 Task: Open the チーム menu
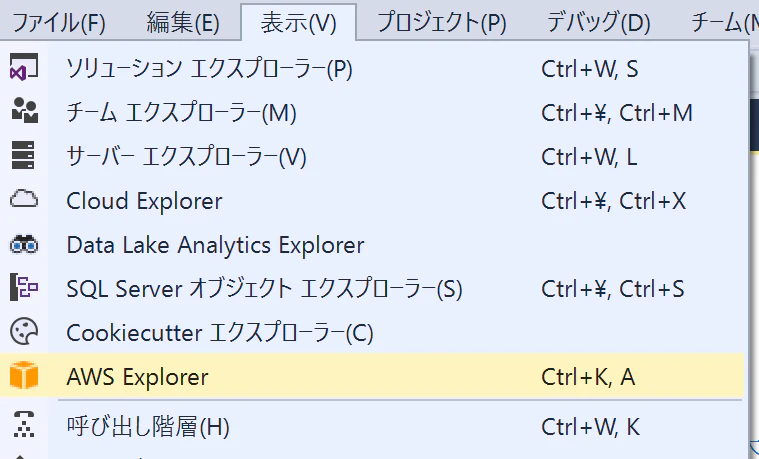click(724, 23)
